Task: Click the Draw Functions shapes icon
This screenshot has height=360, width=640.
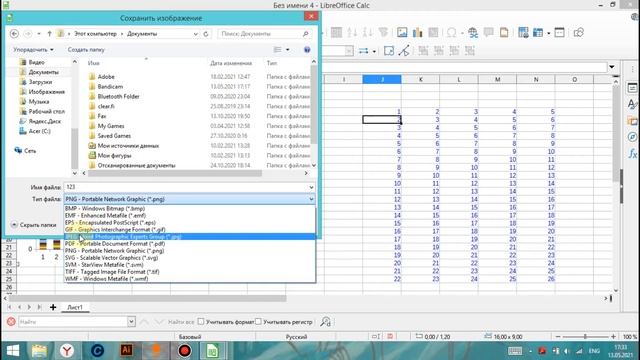Action: [x=578, y=33]
